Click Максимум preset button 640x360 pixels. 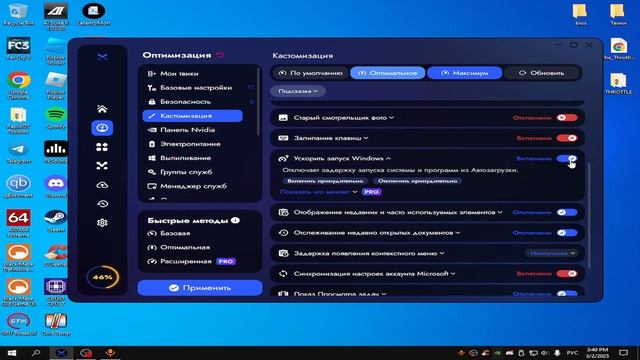464,73
